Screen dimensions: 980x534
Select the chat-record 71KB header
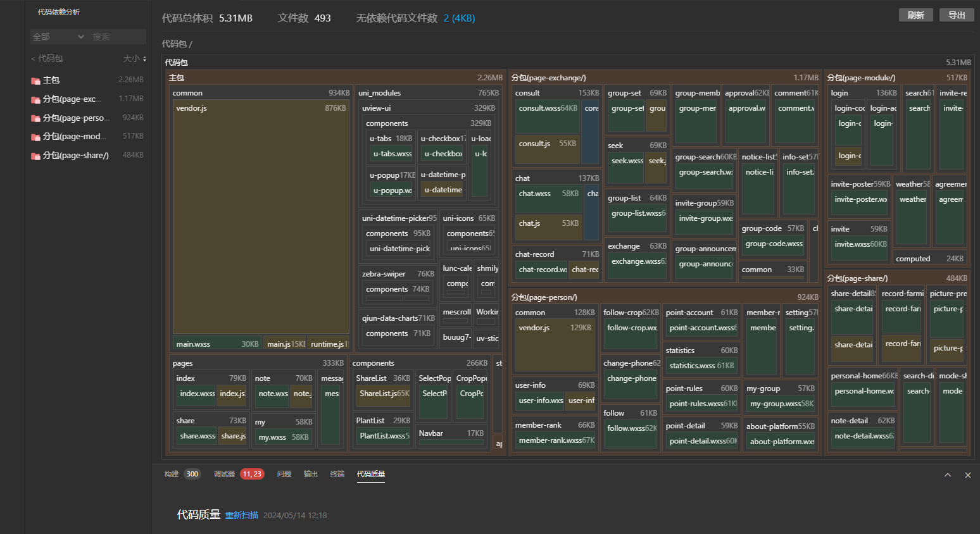click(557, 254)
